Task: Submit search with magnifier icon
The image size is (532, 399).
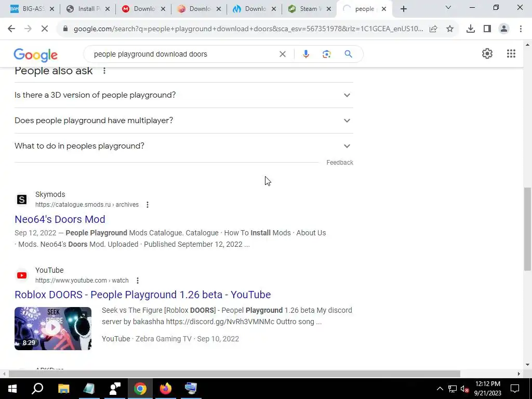Action: pos(348,54)
